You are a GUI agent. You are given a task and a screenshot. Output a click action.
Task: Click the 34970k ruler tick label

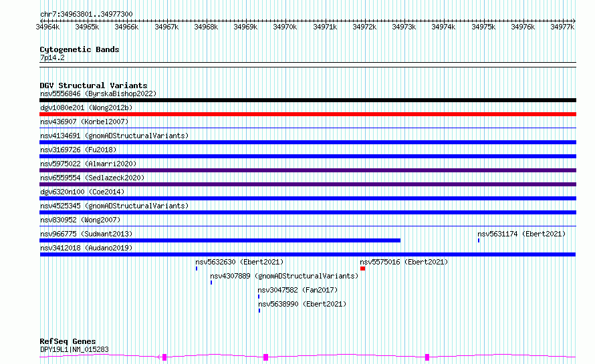pyautogui.click(x=285, y=27)
